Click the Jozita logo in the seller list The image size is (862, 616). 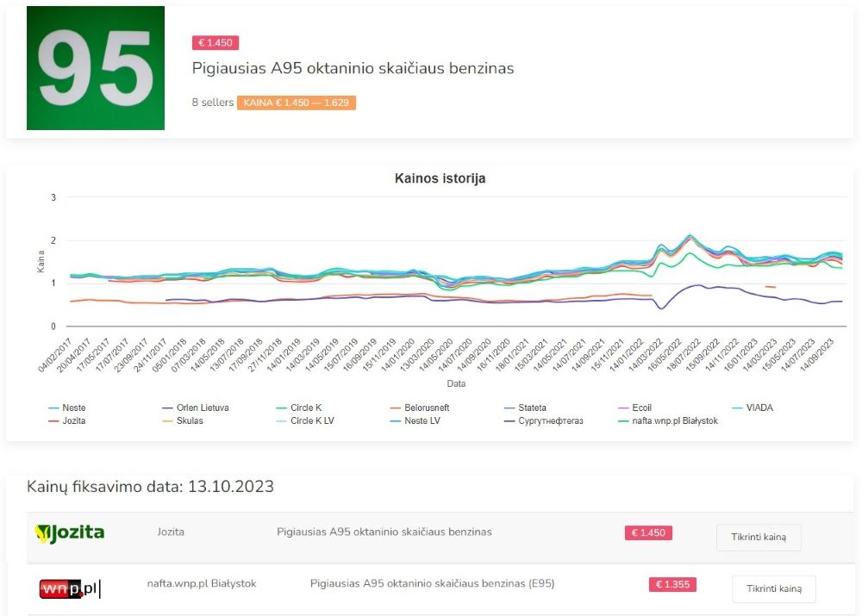(69, 533)
